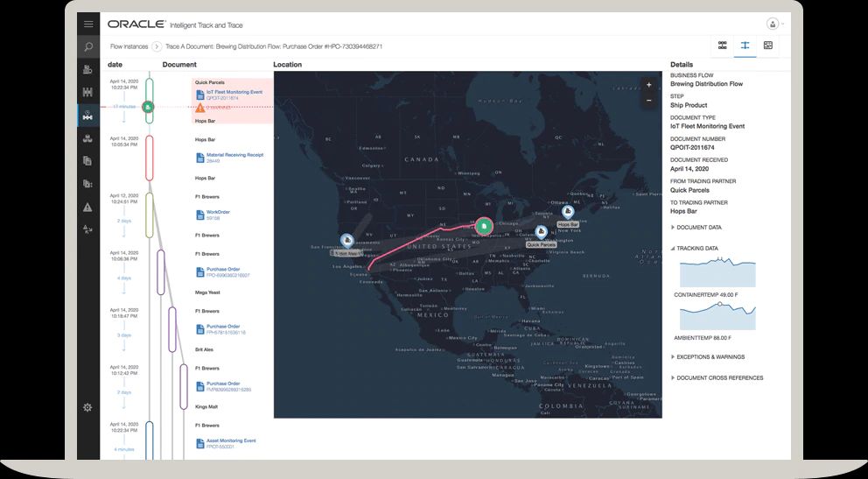Click the AMBIENTTEMP tracking chart
The width and height of the screenshot is (868, 479).
click(717, 315)
